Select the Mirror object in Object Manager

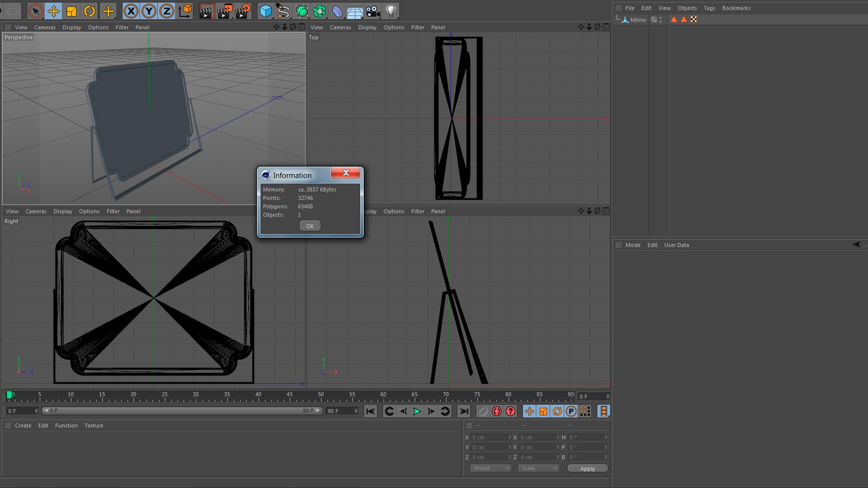point(638,20)
